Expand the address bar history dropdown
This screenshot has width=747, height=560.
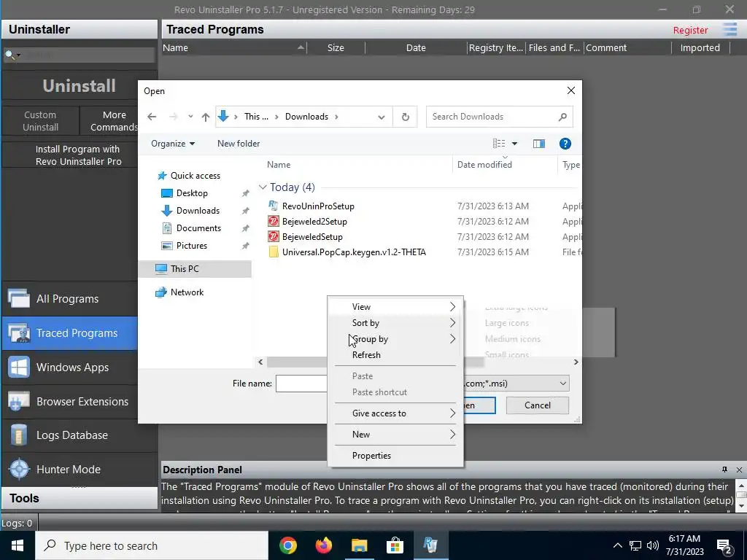(381, 117)
